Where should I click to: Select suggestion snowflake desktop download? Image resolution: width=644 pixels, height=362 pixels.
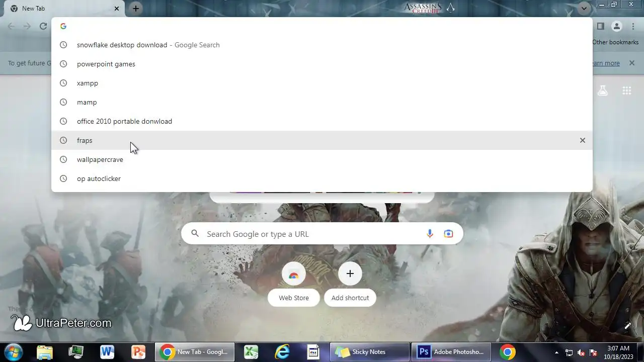(322, 45)
